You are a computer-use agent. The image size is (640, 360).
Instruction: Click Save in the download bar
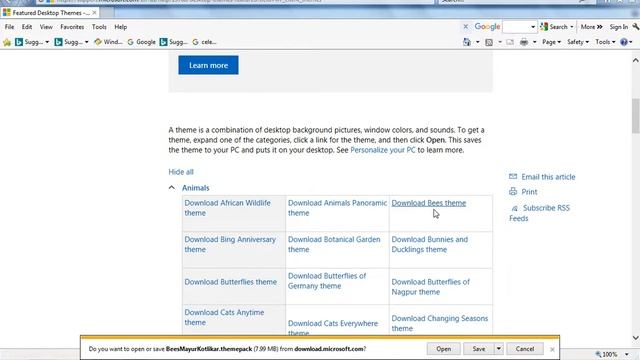479,349
